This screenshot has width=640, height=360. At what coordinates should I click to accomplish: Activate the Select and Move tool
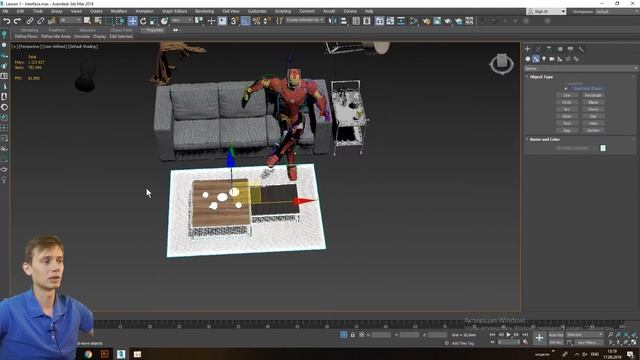coord(132,20)
